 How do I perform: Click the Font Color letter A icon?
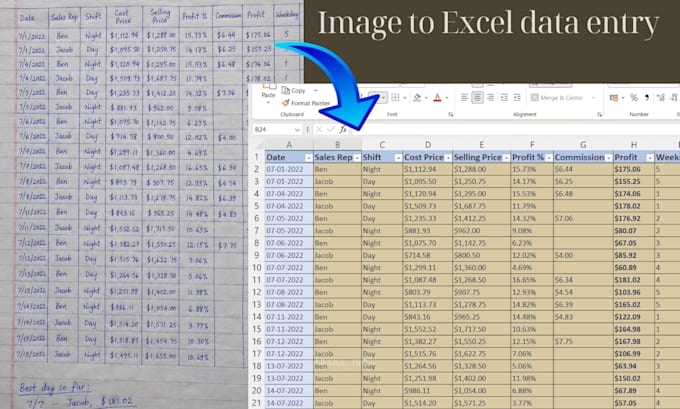(437, 98)
